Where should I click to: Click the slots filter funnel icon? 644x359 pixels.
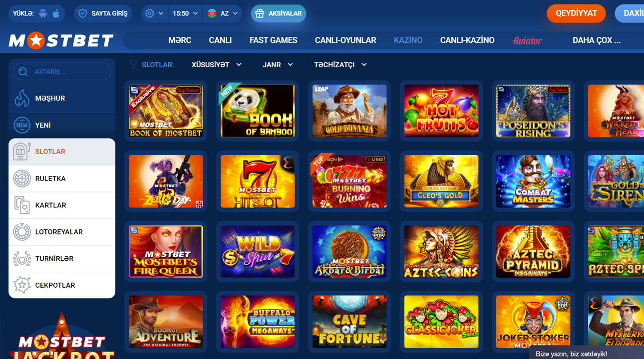point(133,65)
